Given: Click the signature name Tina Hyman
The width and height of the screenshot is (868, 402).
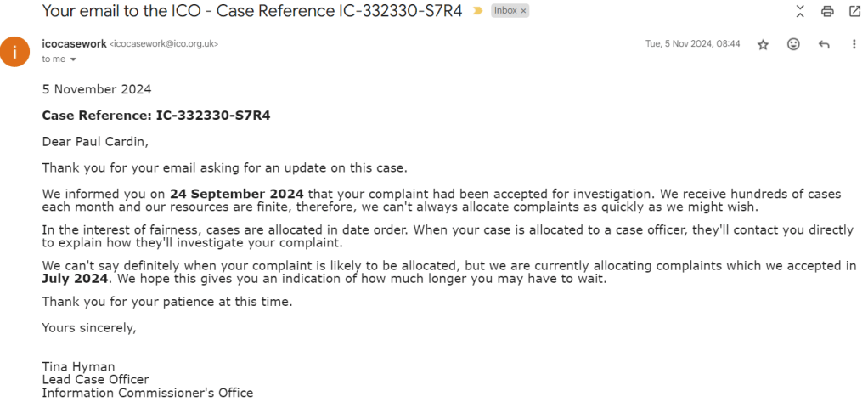Looking at the screenshot, I should 79,366.
